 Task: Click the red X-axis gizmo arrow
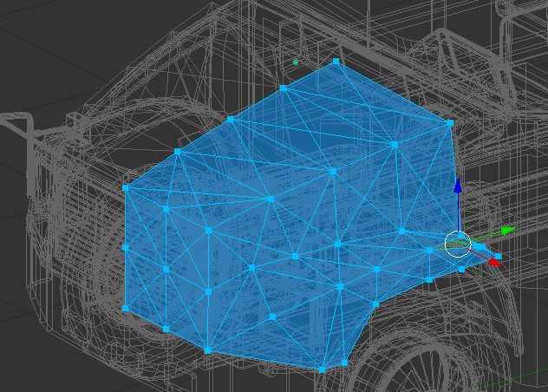494,262
